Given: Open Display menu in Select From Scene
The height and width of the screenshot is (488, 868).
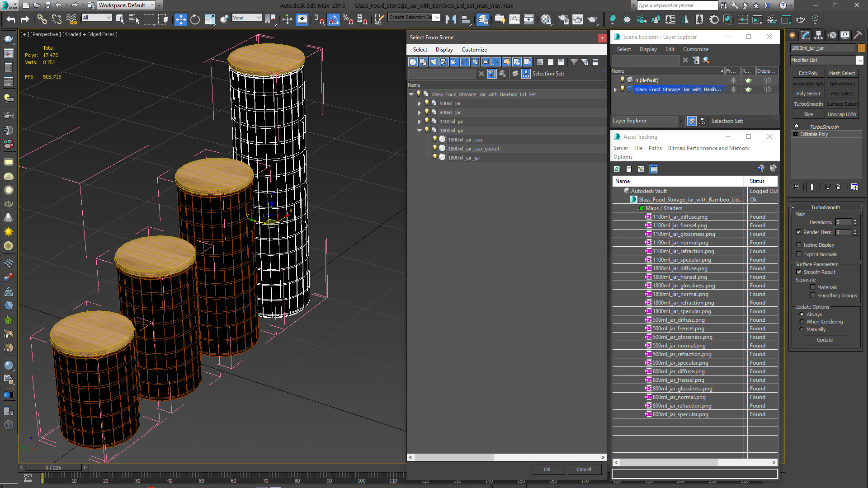Looking at the screenshot, I should 444,50.
